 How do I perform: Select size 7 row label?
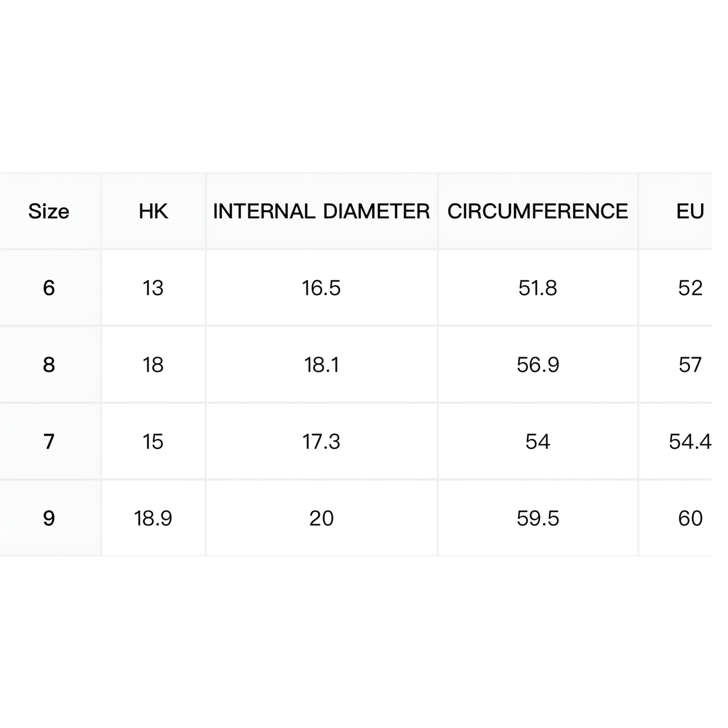click(x=49, y=442)
